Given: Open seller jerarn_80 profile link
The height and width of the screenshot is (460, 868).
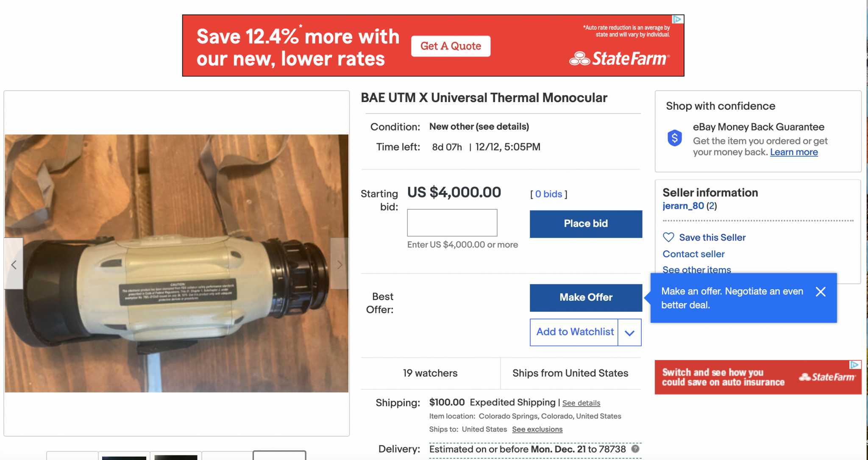Looking at the screenshot, I should pos(683,206).
